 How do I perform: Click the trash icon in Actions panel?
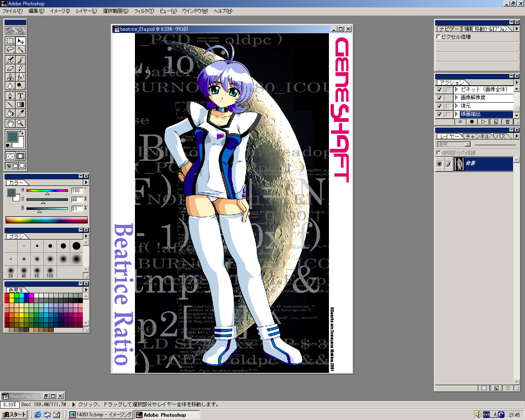point(507,122)
